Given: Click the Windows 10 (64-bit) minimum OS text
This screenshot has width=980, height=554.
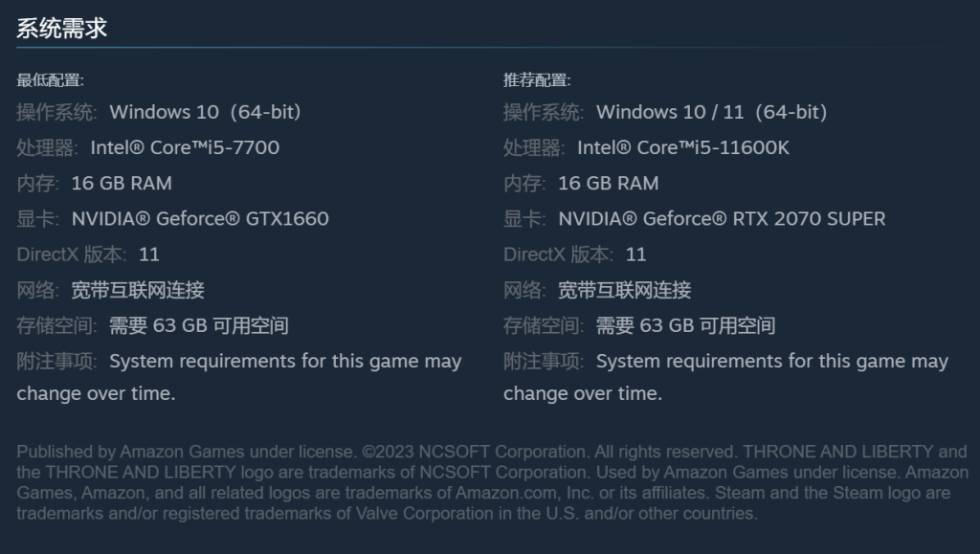Looking at the screenshot, I should coord(205,112).
